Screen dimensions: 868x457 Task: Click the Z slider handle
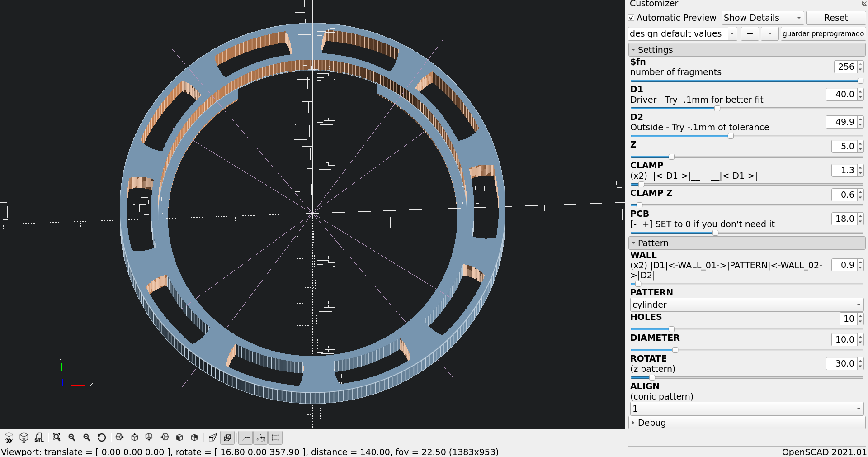(671, 157)
